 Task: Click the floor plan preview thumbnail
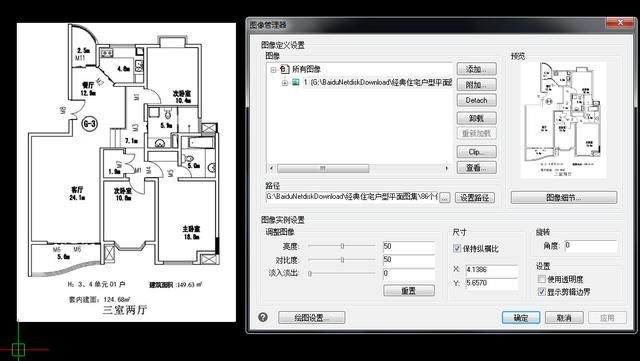pos(563,120)
